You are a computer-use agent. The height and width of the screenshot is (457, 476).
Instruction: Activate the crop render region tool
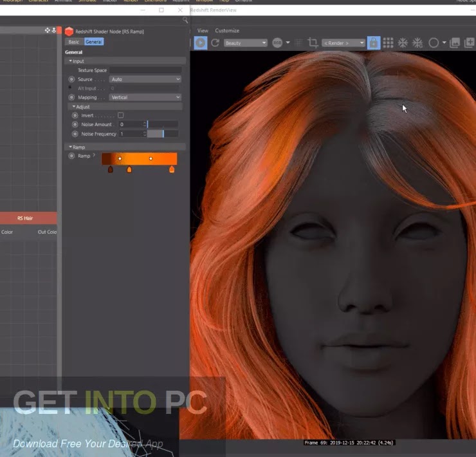[x=313, y=43]
